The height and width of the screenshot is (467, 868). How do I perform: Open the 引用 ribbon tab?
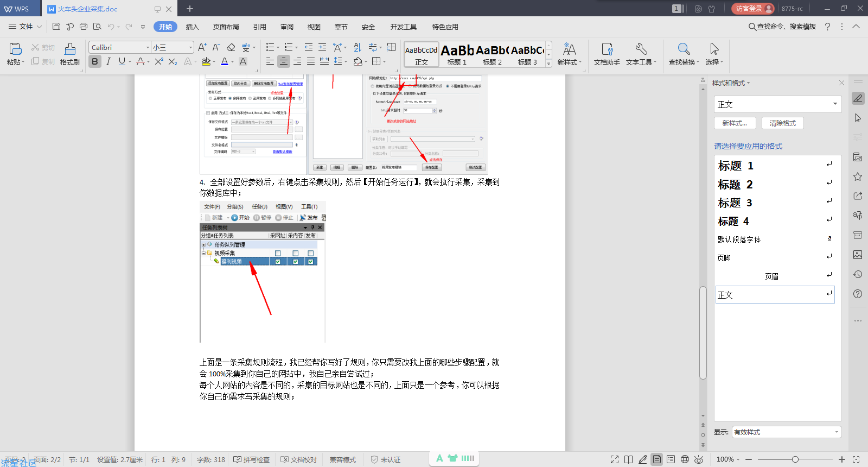260,27
